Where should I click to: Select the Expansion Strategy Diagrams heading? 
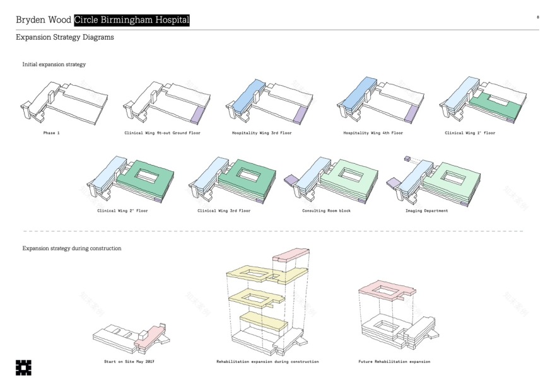[x=65, y=38]
